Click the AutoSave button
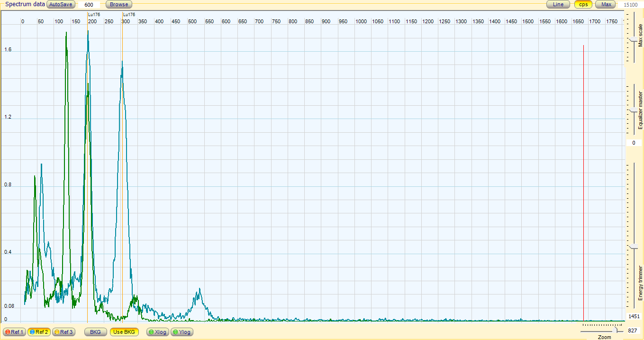 pos(61,4)
